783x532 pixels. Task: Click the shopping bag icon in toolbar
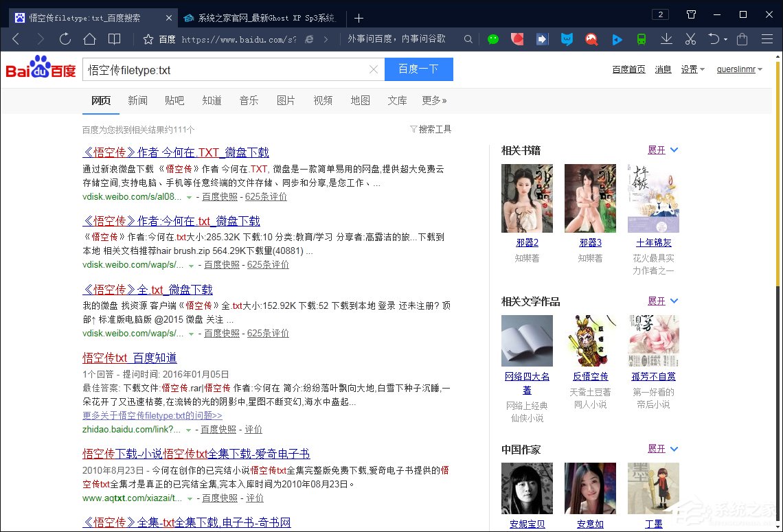point(742,39)
